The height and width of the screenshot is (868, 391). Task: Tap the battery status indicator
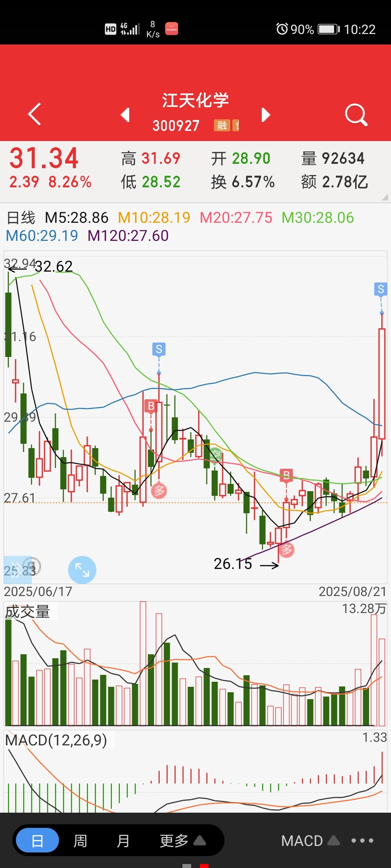329,29
